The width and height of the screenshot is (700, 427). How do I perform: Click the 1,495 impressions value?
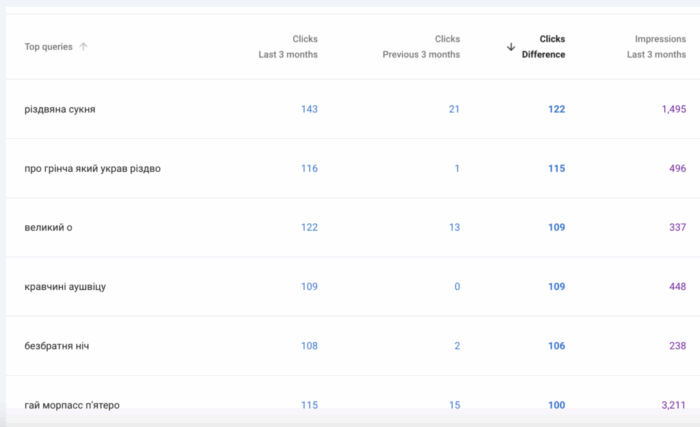tap(669, 109)
